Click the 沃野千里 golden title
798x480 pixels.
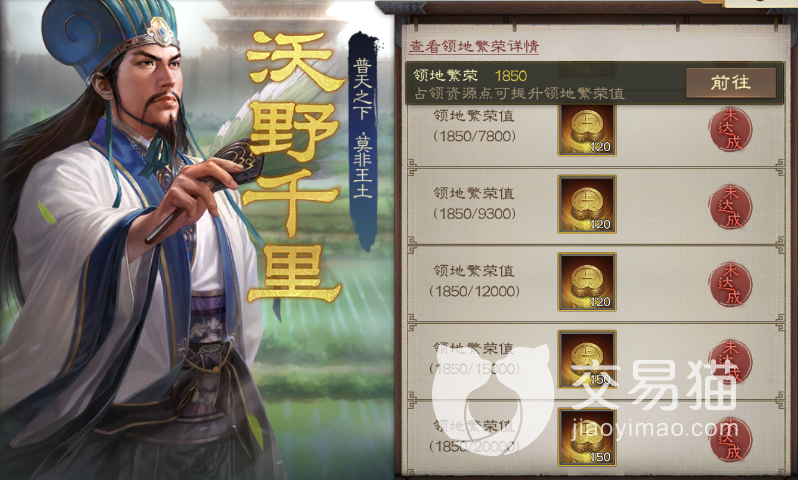click(293, 167)
